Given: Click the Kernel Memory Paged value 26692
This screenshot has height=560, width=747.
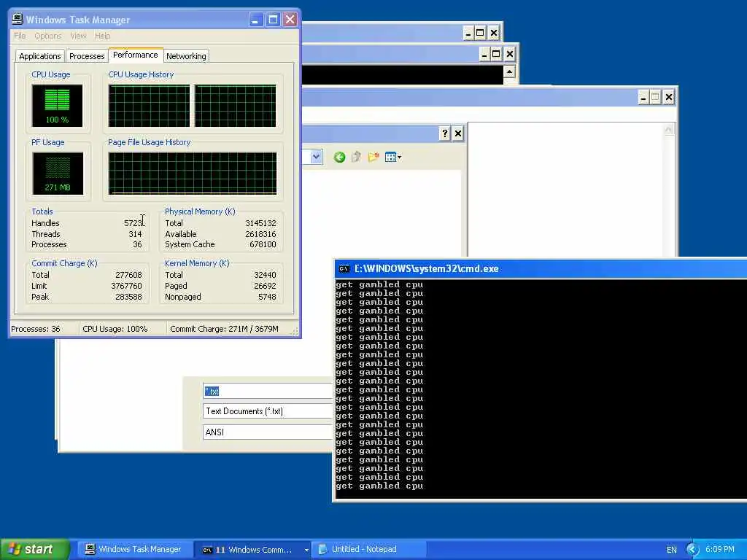Looking at the screenshot, I should tap(265, 286).
